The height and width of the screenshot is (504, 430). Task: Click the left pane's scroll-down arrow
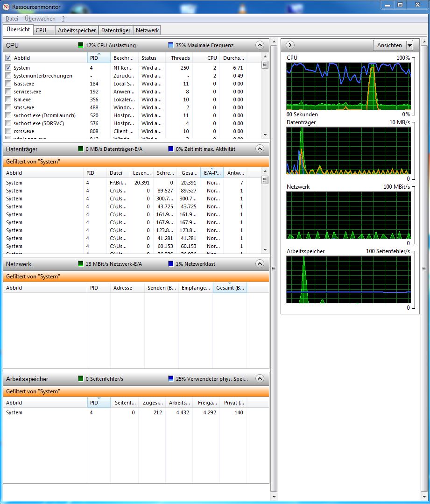274,497
